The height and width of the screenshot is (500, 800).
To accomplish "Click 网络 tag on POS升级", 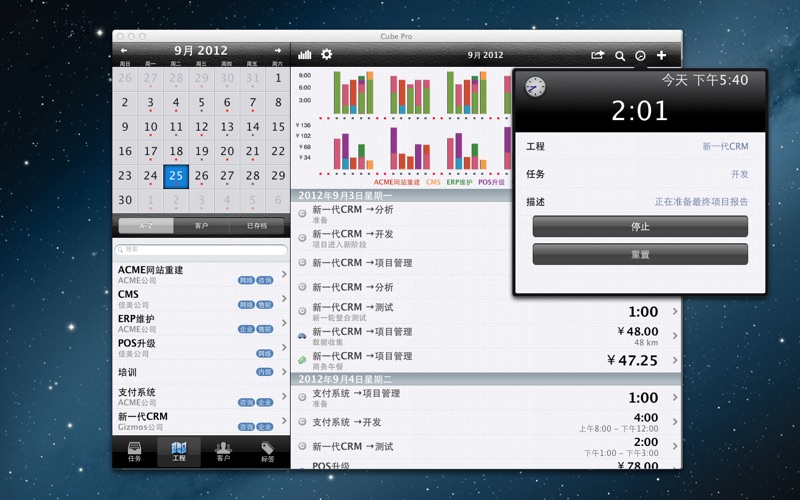I will [265, 354].
